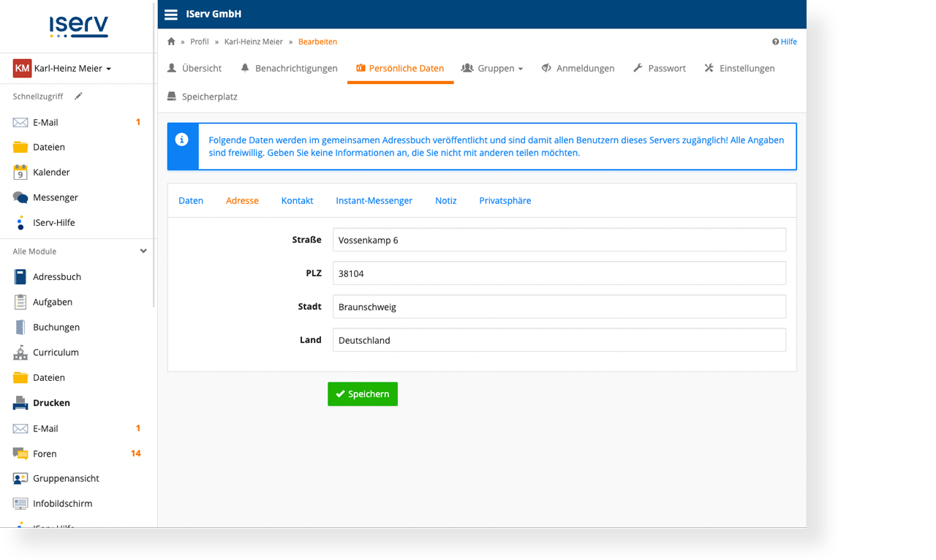Collapse the Alle Module section chevron
This screenshot has width=936, height=560.
click(x=143, y=251)
